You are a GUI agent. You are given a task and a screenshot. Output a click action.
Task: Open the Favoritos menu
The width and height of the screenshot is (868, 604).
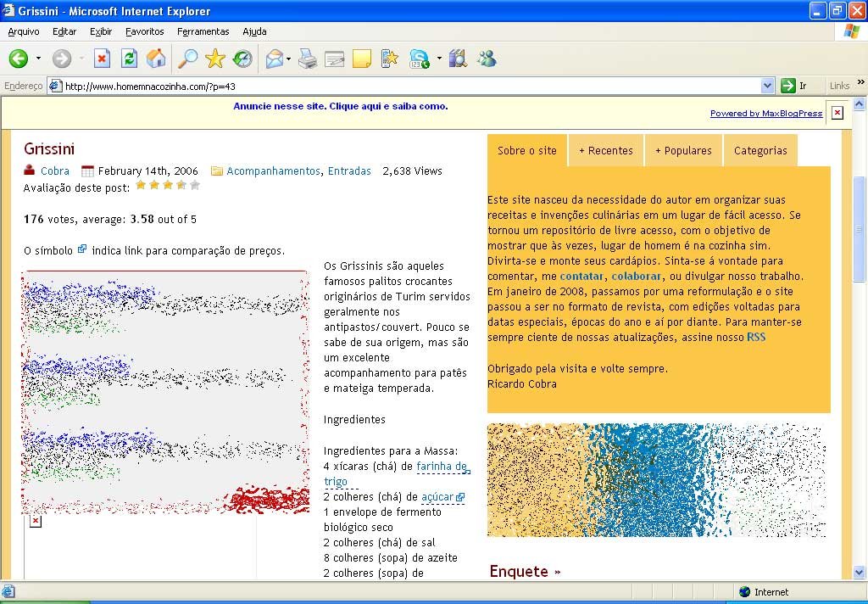[144, 31]
